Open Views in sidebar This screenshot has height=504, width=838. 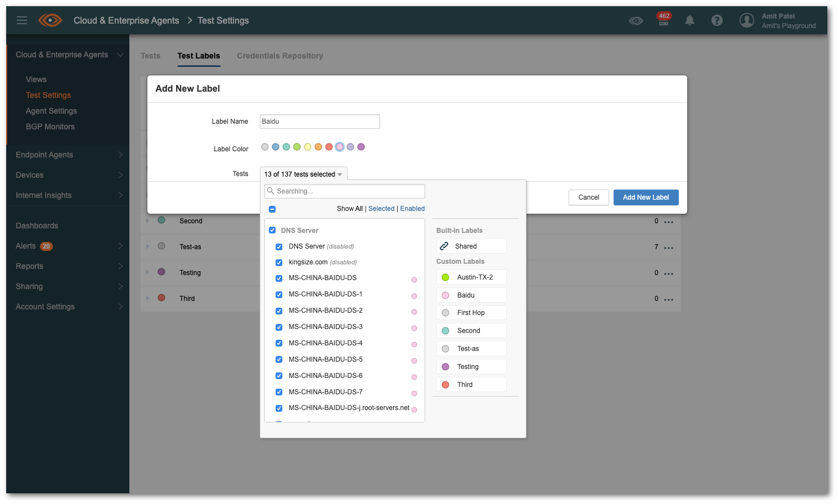pos(36,79)
